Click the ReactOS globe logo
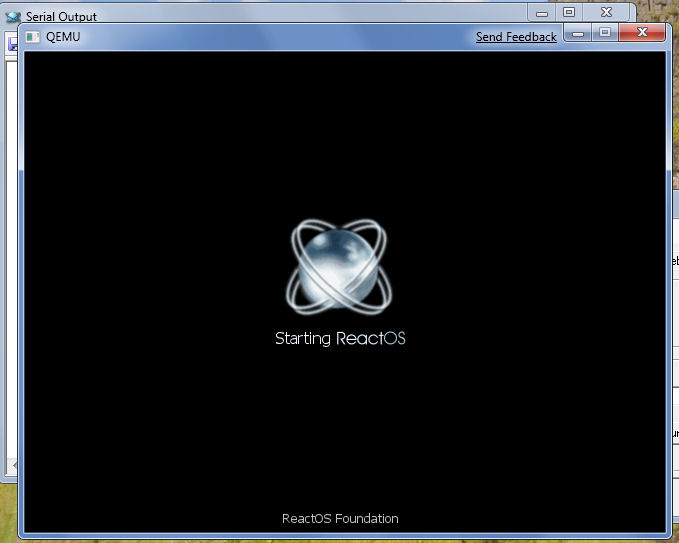Viewport: 679px width, 543px height. coord(339,266)
